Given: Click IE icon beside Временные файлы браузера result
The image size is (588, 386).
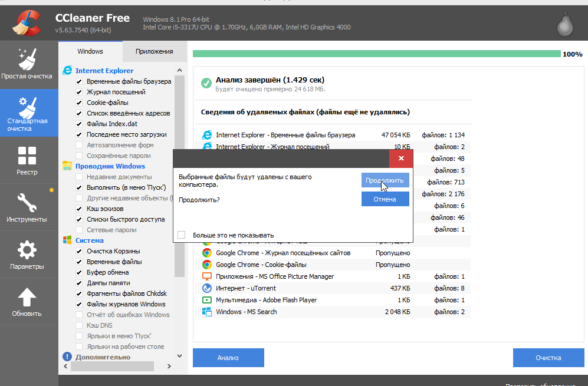Looking at the screenshot, I should tap(206, 135).
